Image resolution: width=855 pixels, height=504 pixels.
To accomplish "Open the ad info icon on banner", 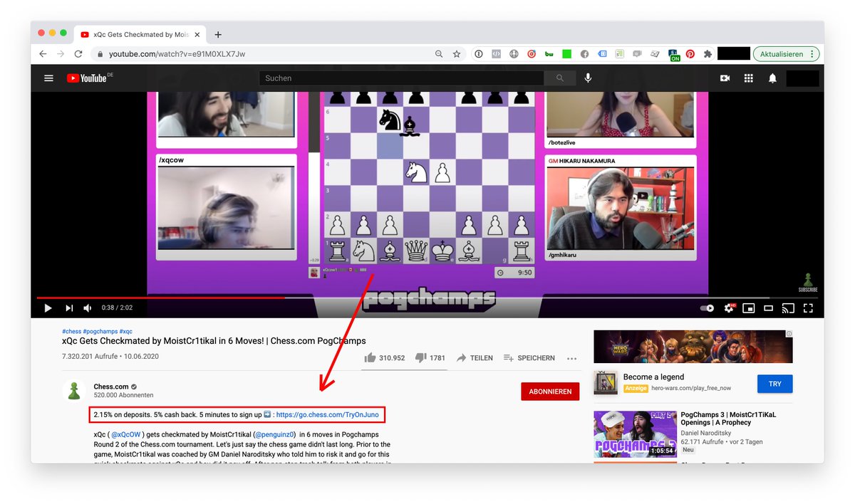I will click(789, 333).
